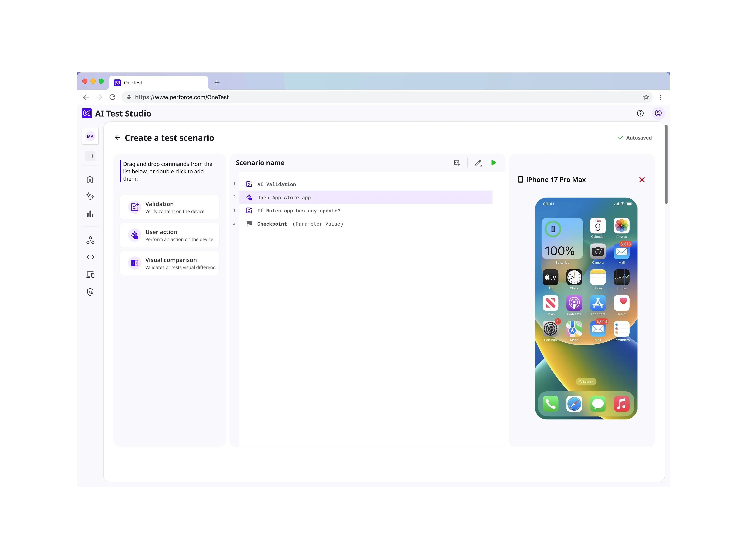Click the home icon in the sidebar
This screenshot has height=560, width=747.
pyautogui.click(x=90, y=179)
